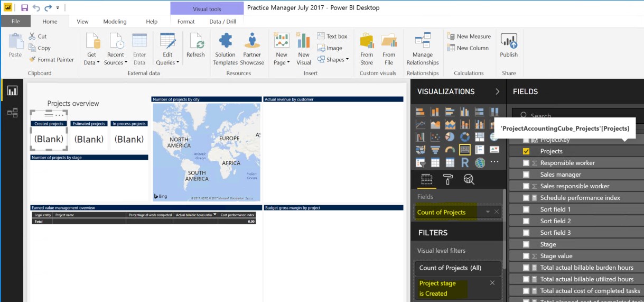Select the table visual
Screen dimensions: 644x302
[435, 163]
